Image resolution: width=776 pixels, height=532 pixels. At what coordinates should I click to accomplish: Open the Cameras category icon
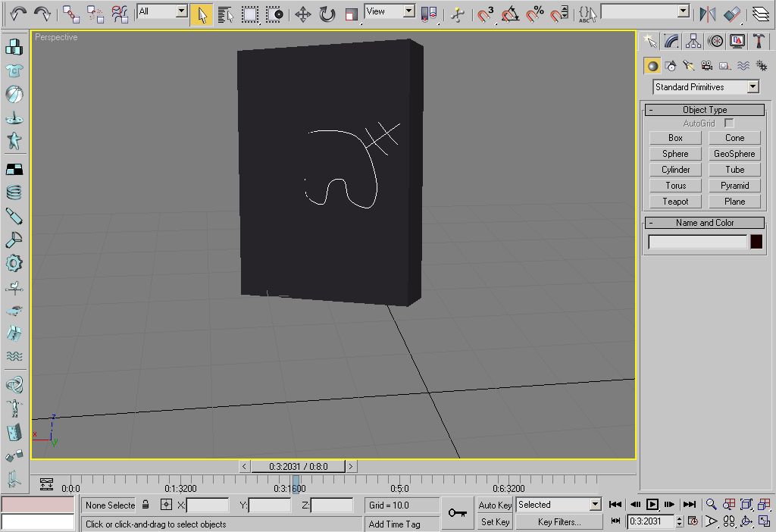[x=706, y=66]
